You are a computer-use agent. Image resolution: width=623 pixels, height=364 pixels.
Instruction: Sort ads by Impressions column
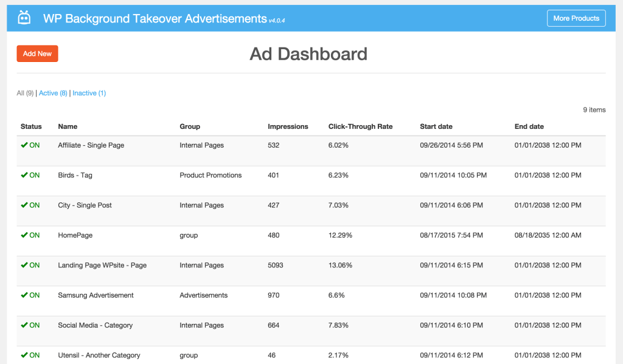[x=287, y=126]
